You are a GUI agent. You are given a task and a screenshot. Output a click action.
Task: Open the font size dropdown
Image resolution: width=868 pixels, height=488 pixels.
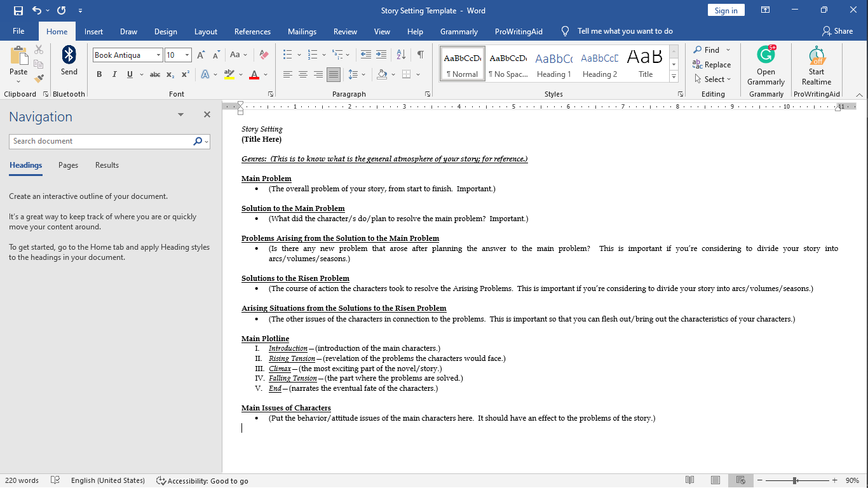coord(187,55)
